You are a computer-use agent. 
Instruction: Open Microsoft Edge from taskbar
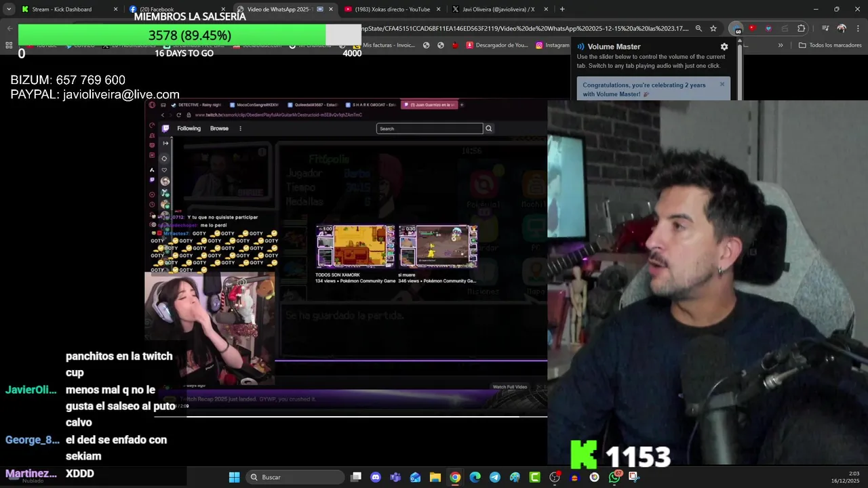pos(475,477)
